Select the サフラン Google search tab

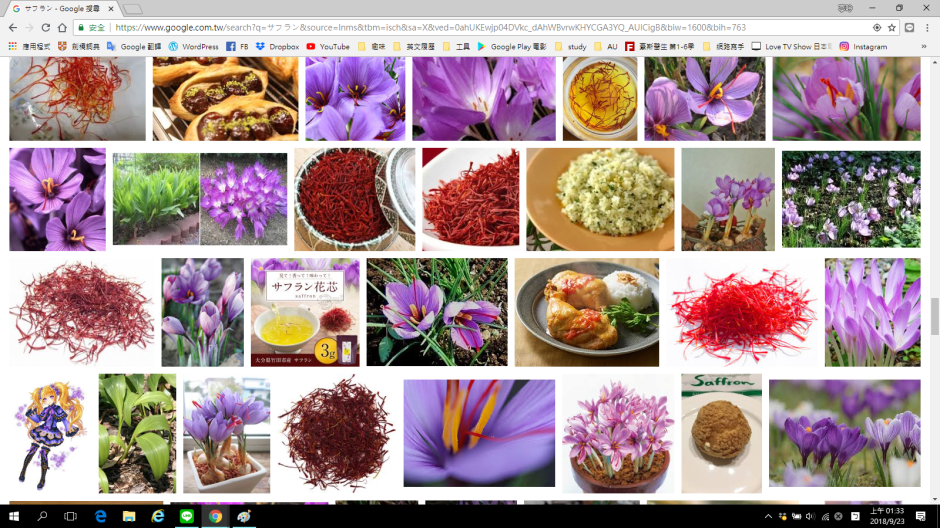62,9
